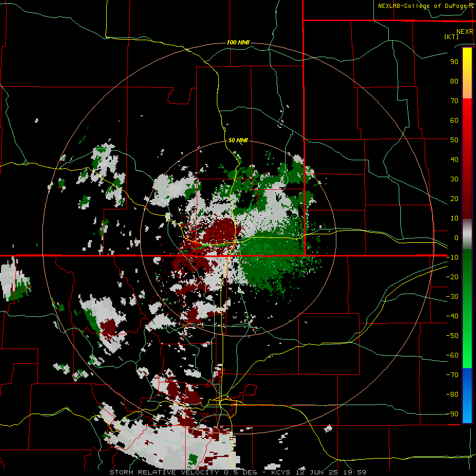The image size is (476, 476).
Task: Click the -30 value on velocity scale
Action: [x=453, y=297]
